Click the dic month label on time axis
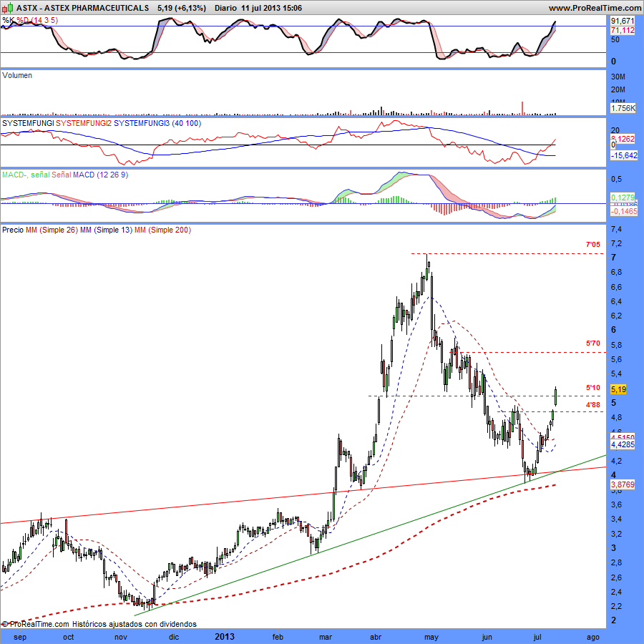 174,637
